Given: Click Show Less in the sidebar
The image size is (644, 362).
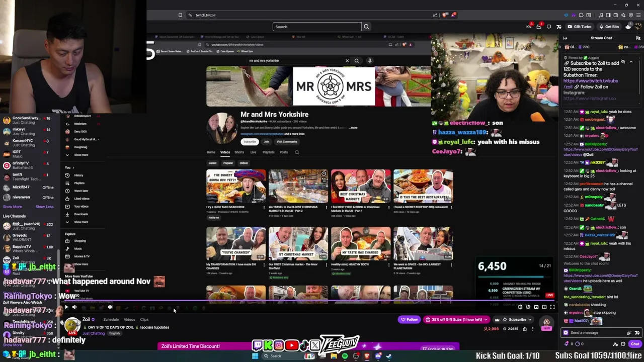Looking at the screenshot, I should (44, 207).
